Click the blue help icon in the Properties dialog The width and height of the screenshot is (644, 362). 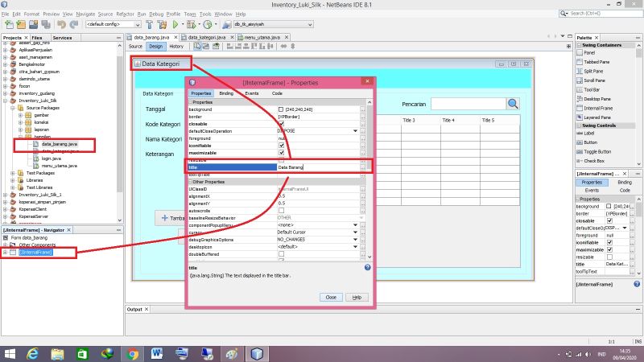click(367, 268)
